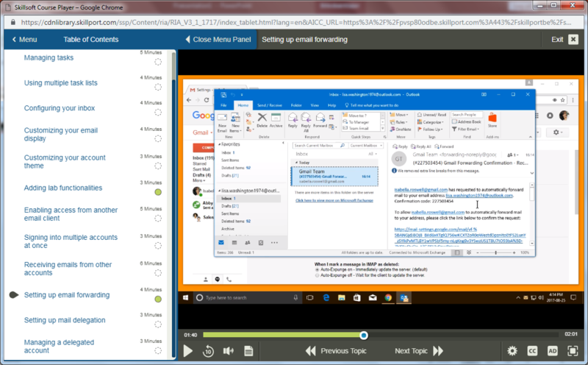This screenshot has height=365, width=588.
Task: Open the Managing tasks topic
Action: (x=49, y=57)
